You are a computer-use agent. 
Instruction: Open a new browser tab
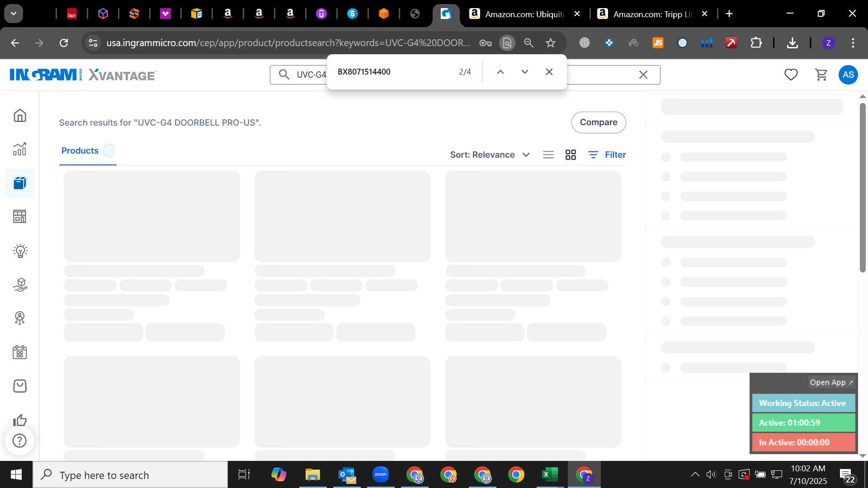click(729, 14)
